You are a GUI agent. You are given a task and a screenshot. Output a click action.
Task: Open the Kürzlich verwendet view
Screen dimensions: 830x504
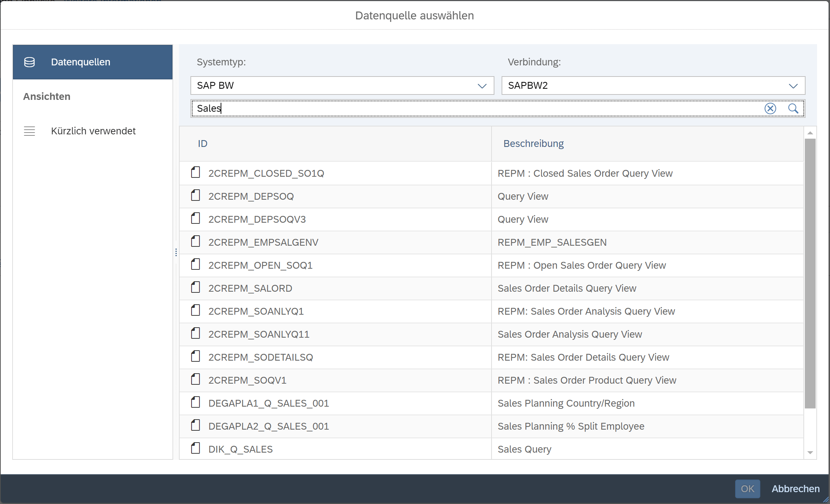pyautogui.click(x=93, y=131)
